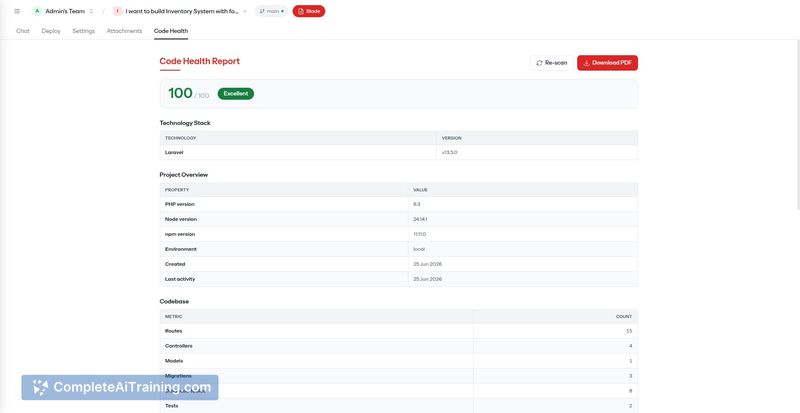
Task: Click the Created row label
Action: [x=175, y=264]
